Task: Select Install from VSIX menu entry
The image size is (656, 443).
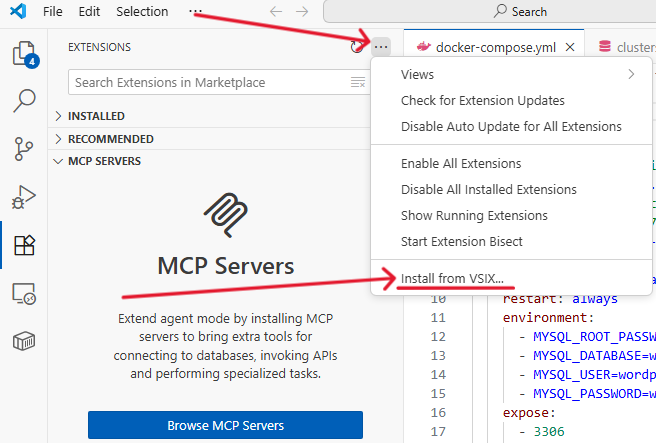Action: pyautogui.click(x=452, y=279)
